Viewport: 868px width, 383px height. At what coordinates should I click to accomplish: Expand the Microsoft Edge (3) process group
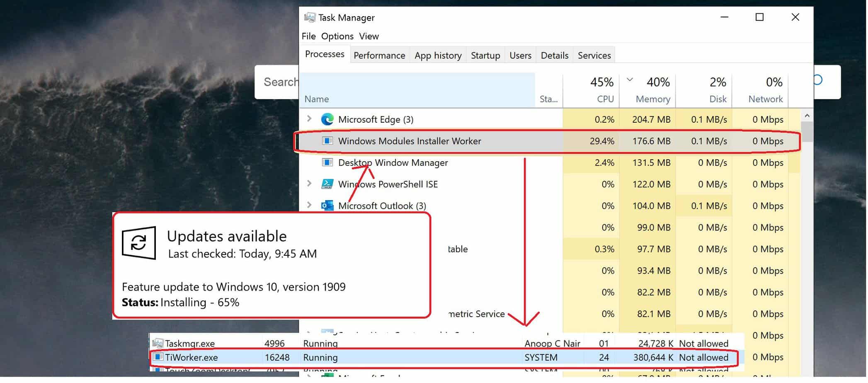pyautogui.click(x=309, y=119)
